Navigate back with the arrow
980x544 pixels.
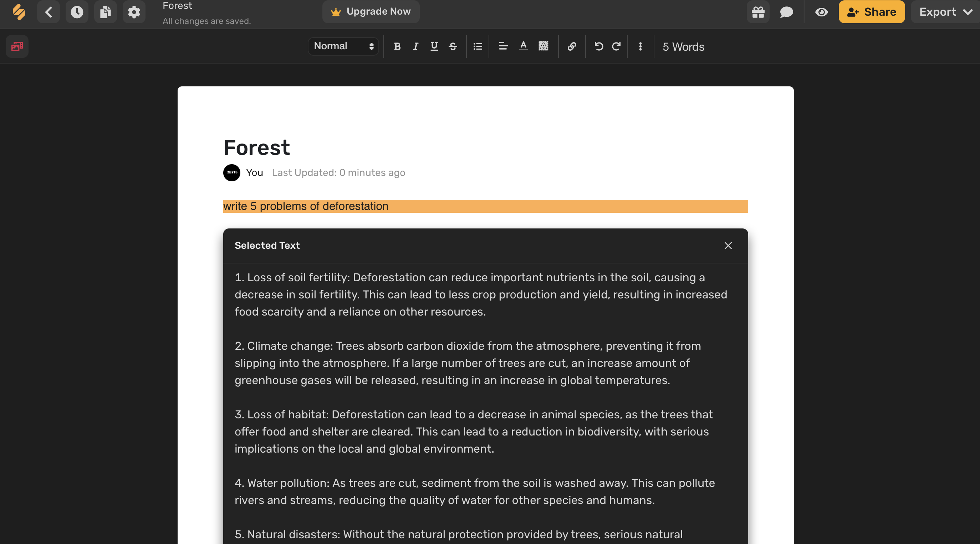(x=49, y=12)
